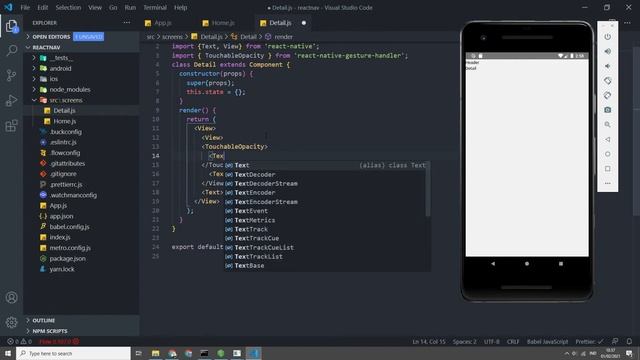Expand the OUTLINE section
The width and height of the screenshot is (640, 360).
coord(81,320)
